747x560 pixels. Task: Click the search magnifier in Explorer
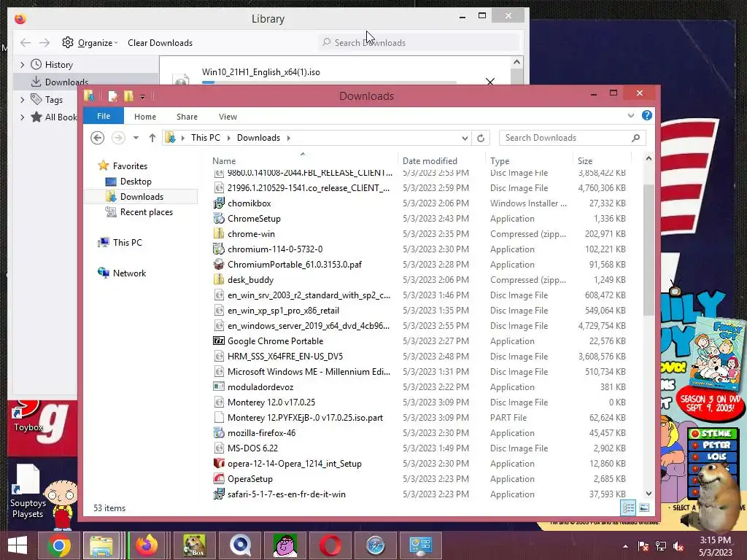(635, 138)
